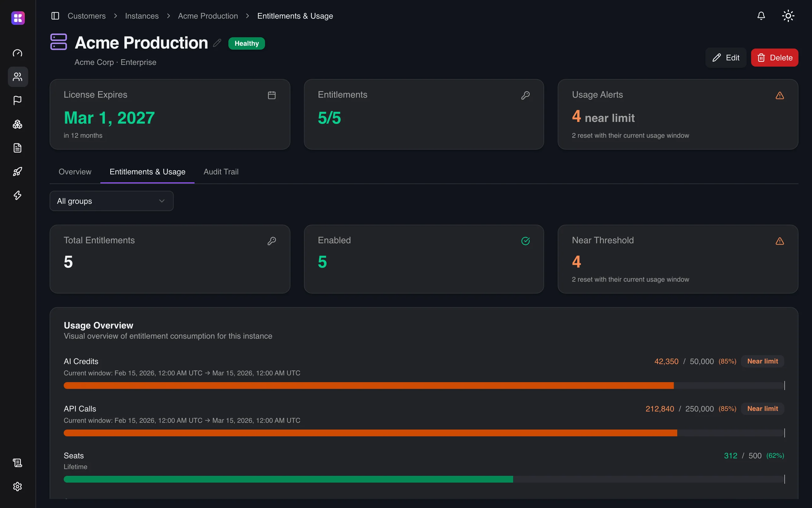Open the All groups dropdown
812x508 pixels.
click(111, 201)
